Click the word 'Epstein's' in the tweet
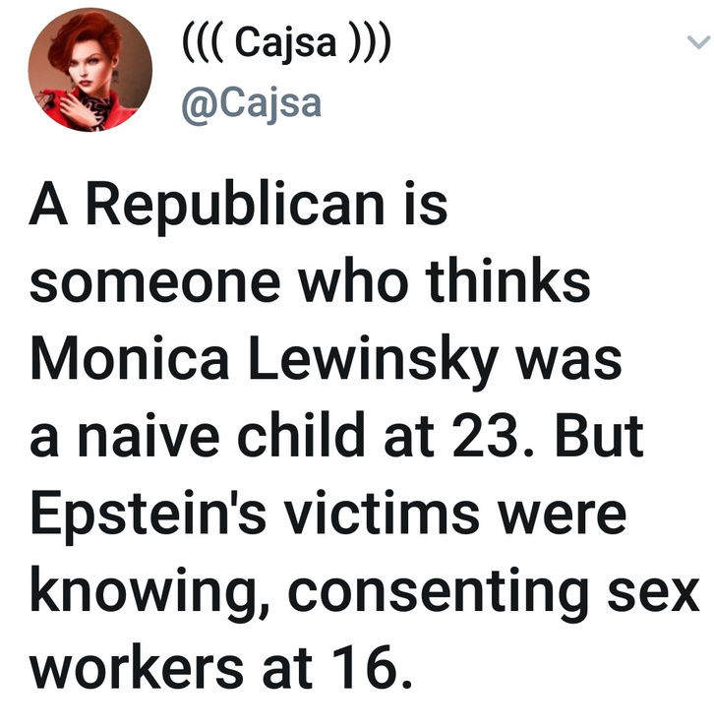 [x=149, y=515]
